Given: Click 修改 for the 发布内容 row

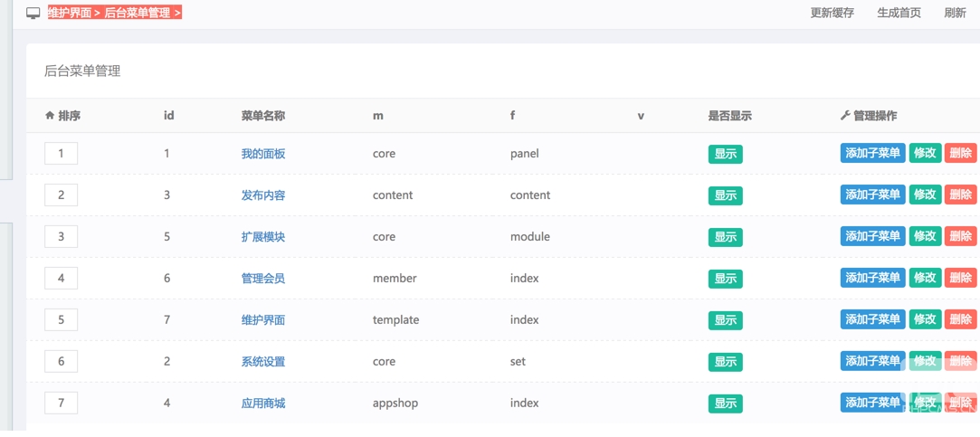Looking at the screenshot, I should (925, 195).
